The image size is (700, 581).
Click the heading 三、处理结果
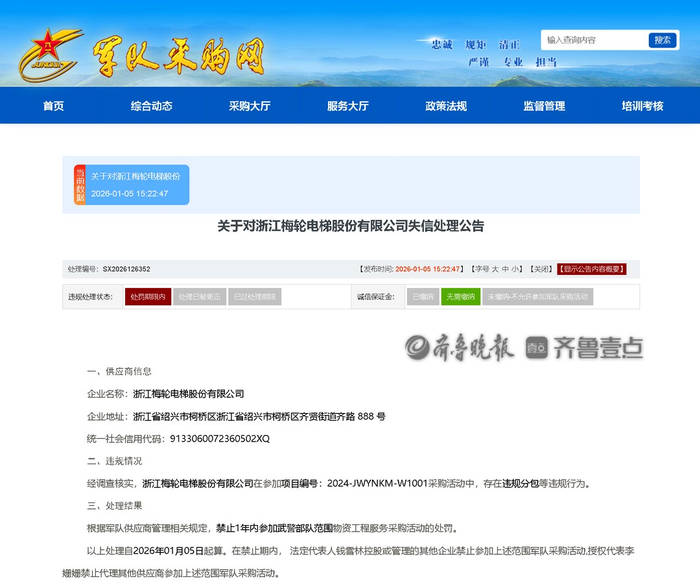point(115,506)
